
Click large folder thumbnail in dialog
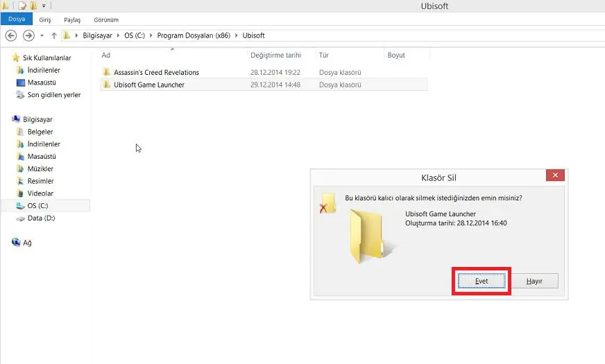[x=373, y=236]
